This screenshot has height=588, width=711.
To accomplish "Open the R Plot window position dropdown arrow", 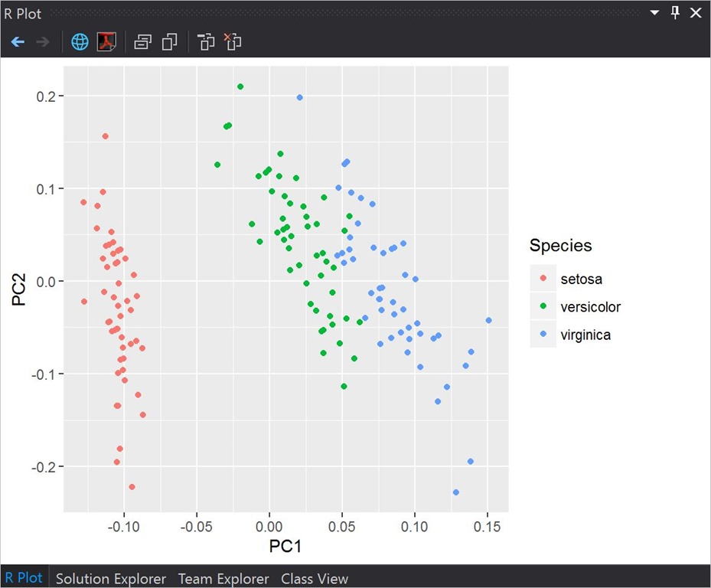I will [x=654, y=13].
